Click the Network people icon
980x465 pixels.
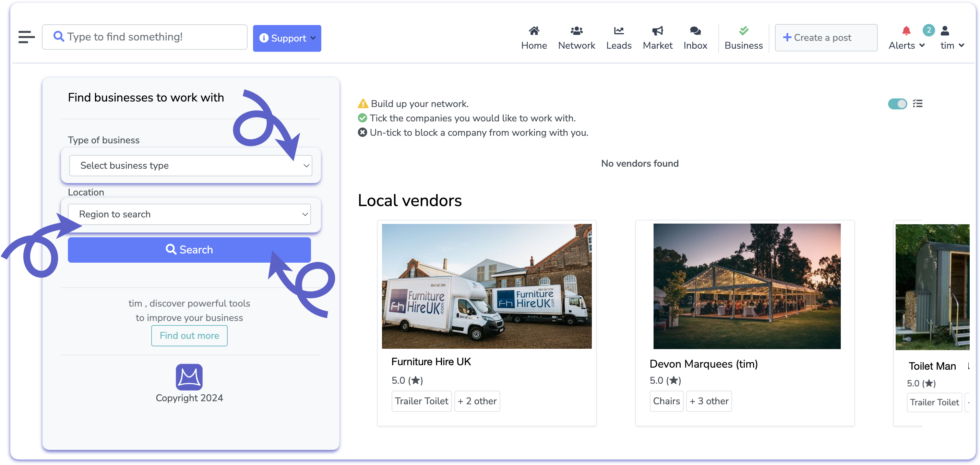coord(576,31)
